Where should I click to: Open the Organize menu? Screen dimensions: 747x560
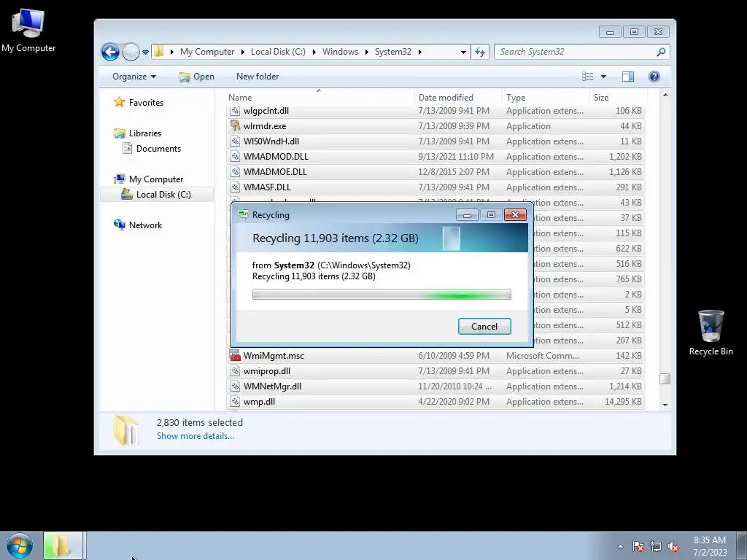coord(134,76)
